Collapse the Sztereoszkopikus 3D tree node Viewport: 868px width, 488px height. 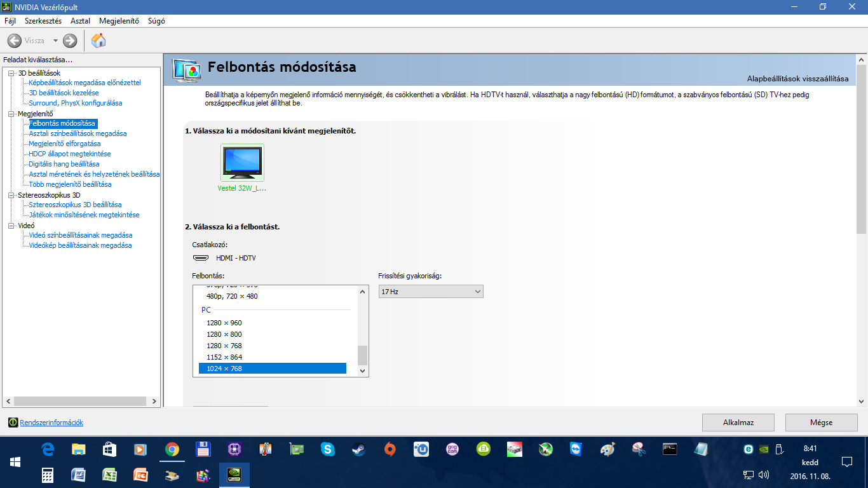click(x=11, y=195)
